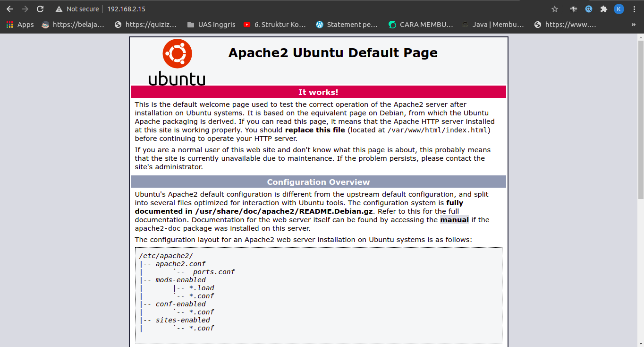
Task: Open the Statement pe... WordPress bookmark
Action: pos(347,25)
